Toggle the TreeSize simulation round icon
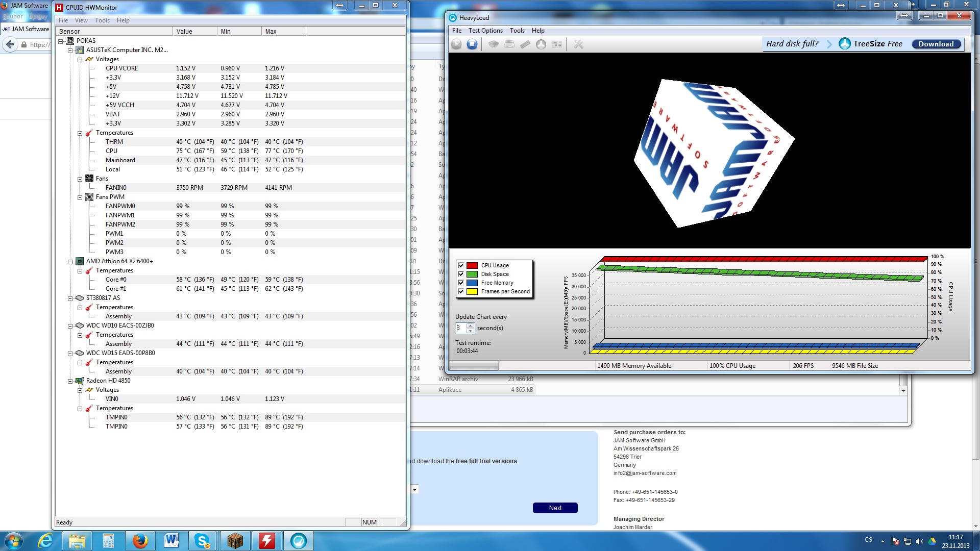Screen dimensions: 980x551 coord(541,44)
